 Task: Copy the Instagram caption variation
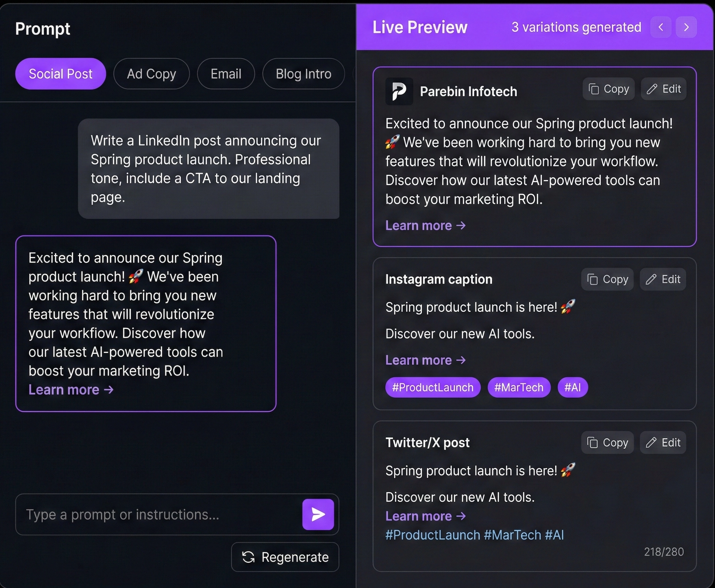pos(607,279)
